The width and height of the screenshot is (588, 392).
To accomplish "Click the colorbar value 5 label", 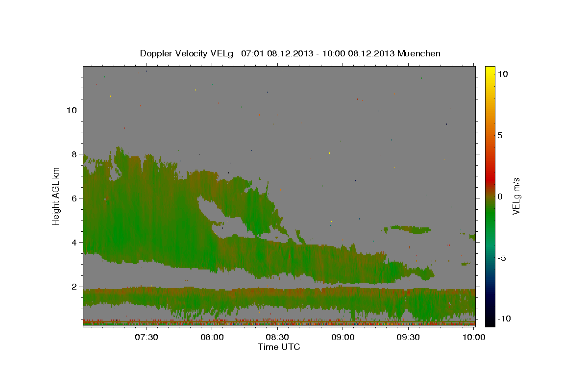I will tap(500, 135).
